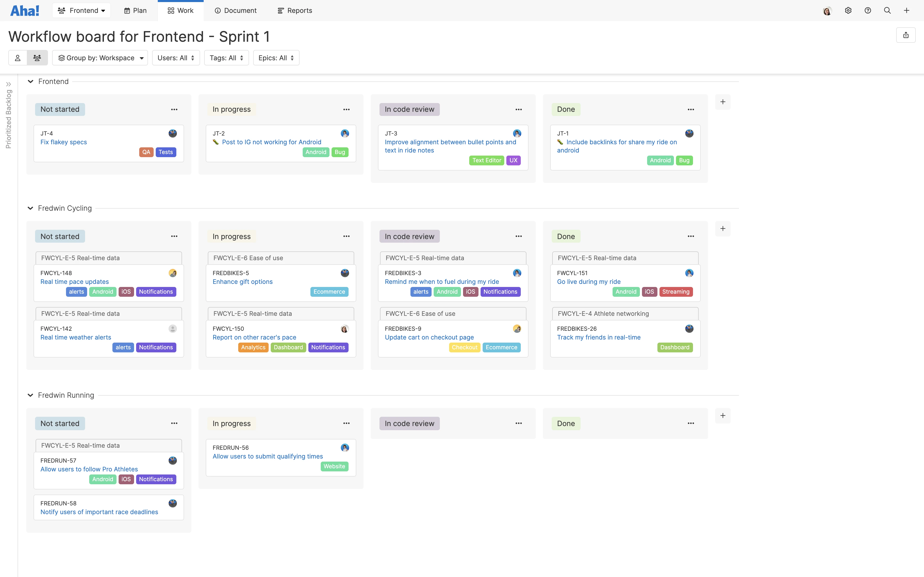Click the Streaming tag on FWCYL-151
924x577 pixels.
click(675, 292)
